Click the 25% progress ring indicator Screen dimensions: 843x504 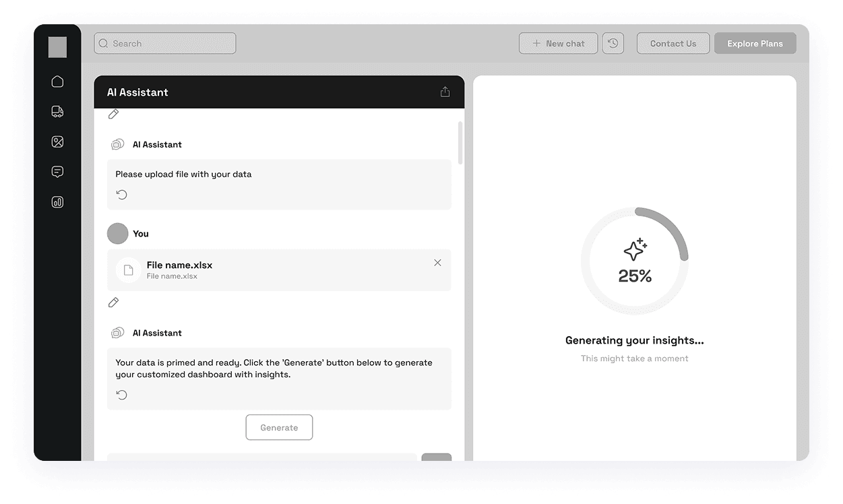[x=634, y=261]
